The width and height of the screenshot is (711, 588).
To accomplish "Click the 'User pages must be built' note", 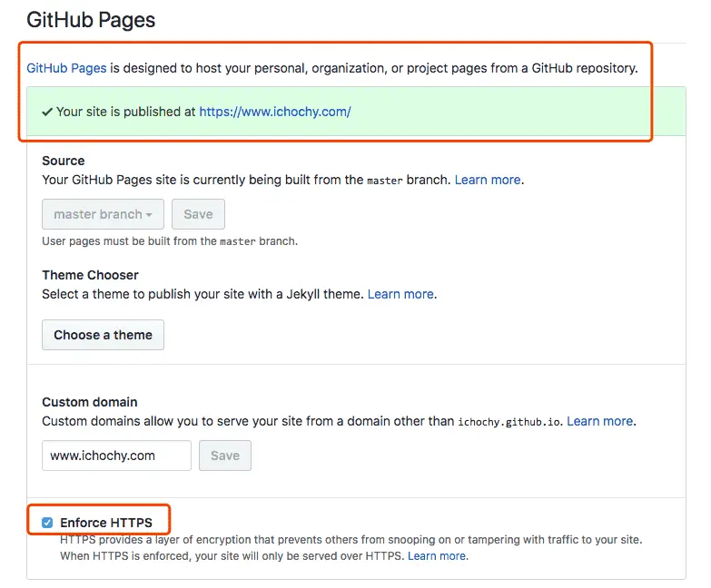I will tap(170, 241).
